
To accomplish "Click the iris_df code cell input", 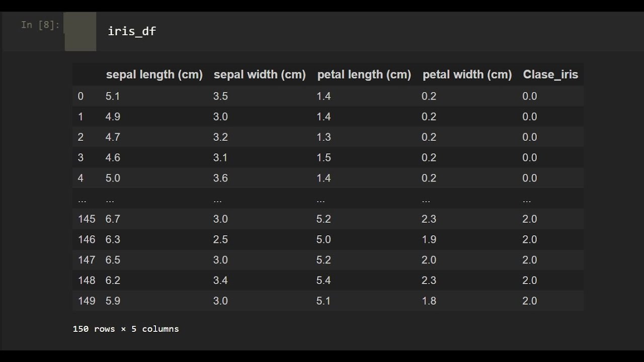I will pyautogui.click(x=132, y=31).
